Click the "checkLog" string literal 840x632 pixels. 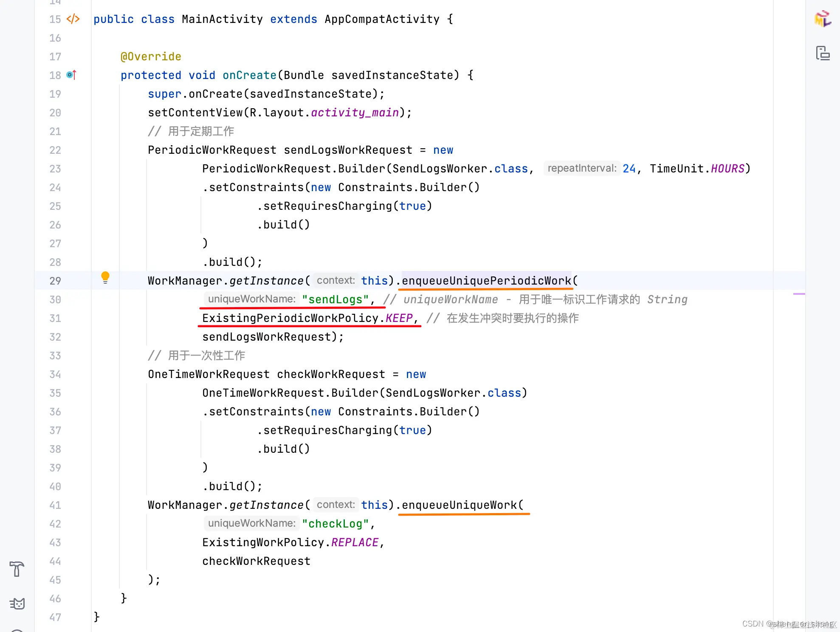coord(335,524)
